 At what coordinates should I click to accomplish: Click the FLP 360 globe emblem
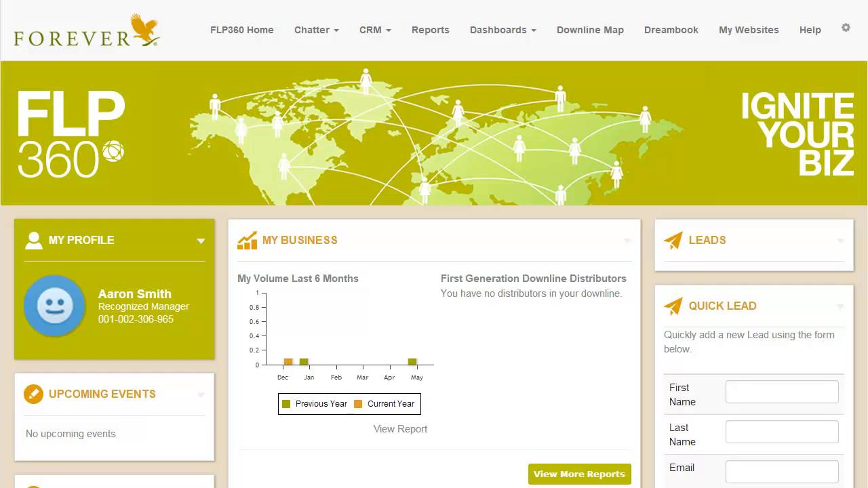(x=113, y=151)
